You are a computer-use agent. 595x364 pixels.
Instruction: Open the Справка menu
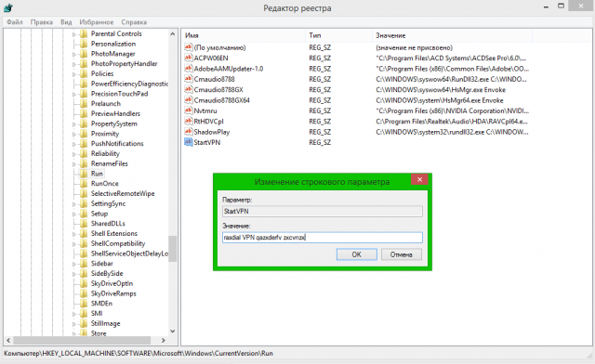pos(134,22)
